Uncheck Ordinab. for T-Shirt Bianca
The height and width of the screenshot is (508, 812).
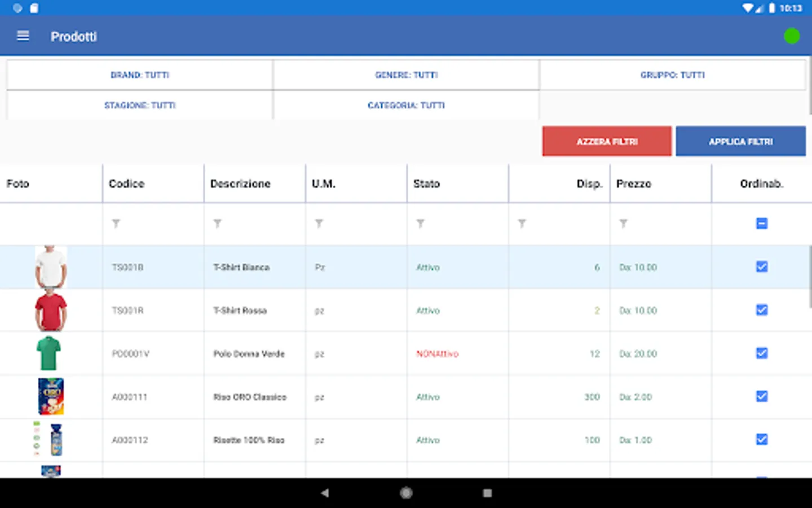762,266
